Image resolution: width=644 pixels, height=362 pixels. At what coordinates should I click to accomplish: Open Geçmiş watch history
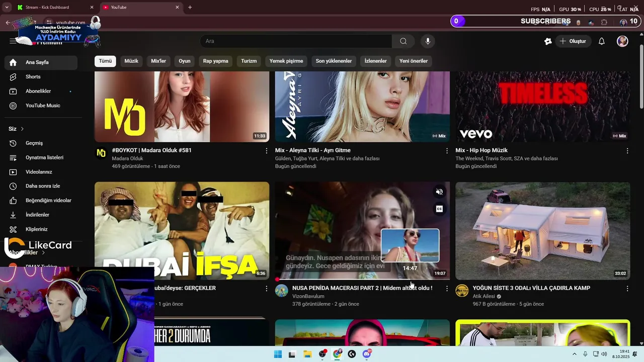click(x=41, y=143)
